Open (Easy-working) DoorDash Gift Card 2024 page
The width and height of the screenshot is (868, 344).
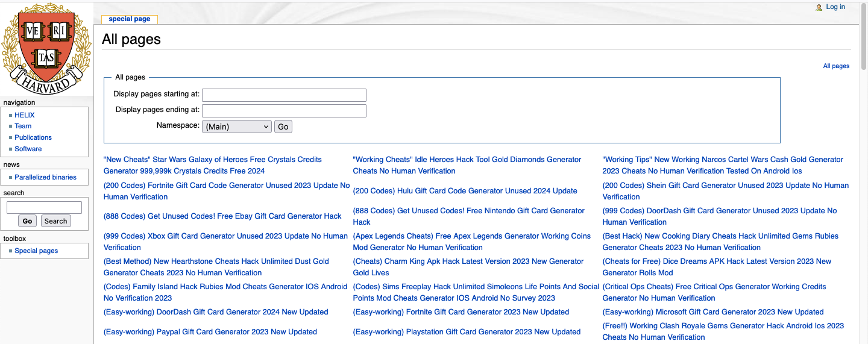coord(216,312)
